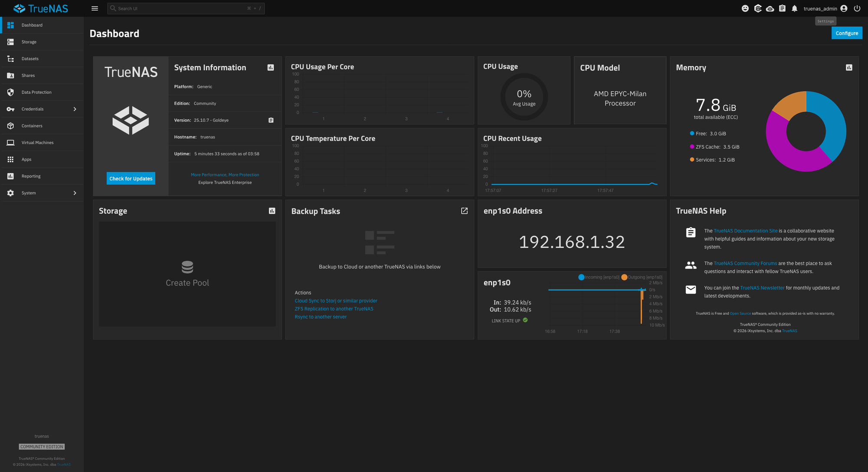868x472 pixels.
Task: Go to Dashboard in sidebar
Action: point(42,25)
